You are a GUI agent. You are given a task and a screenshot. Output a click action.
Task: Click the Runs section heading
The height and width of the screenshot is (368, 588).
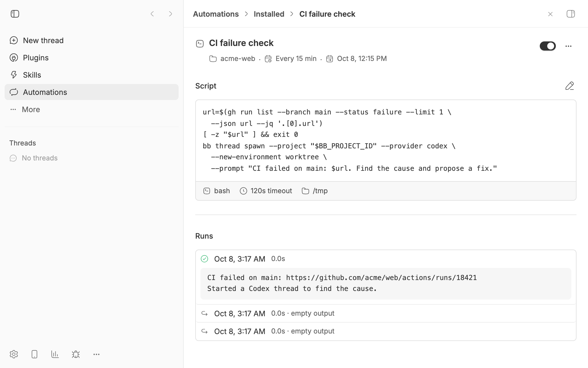click(204, 236)
